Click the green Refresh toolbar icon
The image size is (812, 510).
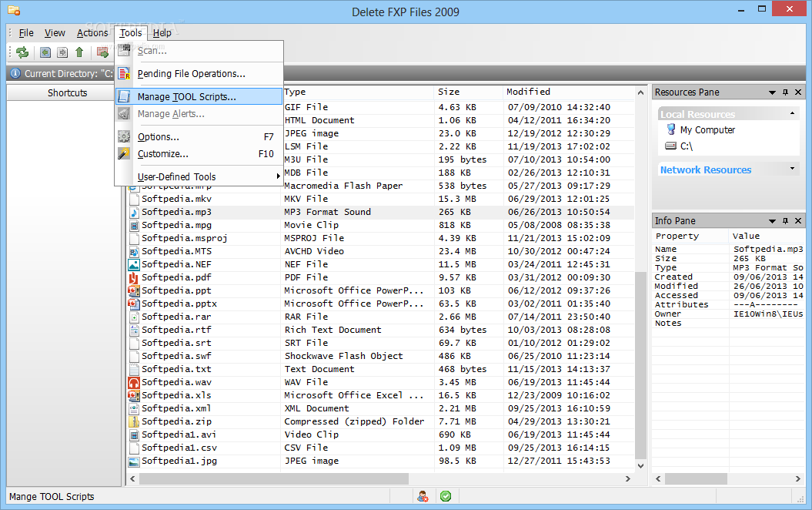click(x=22, y=52)
